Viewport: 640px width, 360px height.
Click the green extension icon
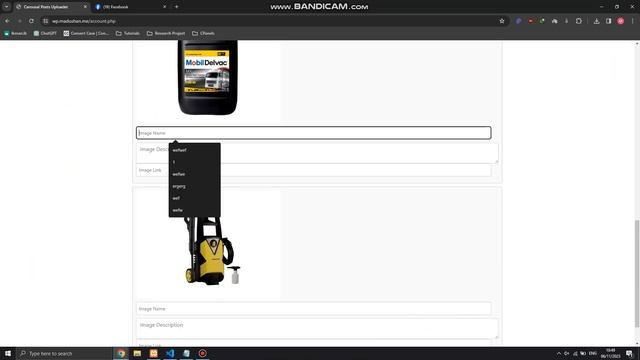click(542, 21)
